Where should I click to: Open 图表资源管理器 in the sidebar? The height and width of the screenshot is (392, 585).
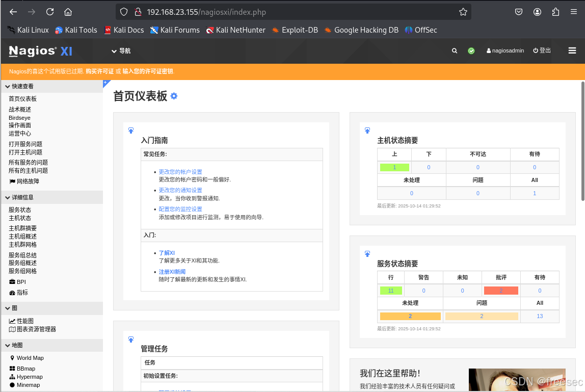(33, 329)
